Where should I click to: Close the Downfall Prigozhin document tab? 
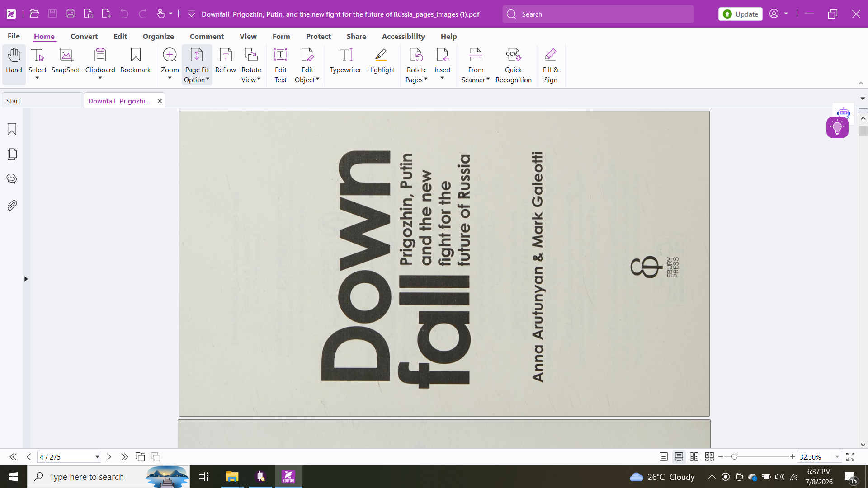pyautogui.click(x=160, y=101)
